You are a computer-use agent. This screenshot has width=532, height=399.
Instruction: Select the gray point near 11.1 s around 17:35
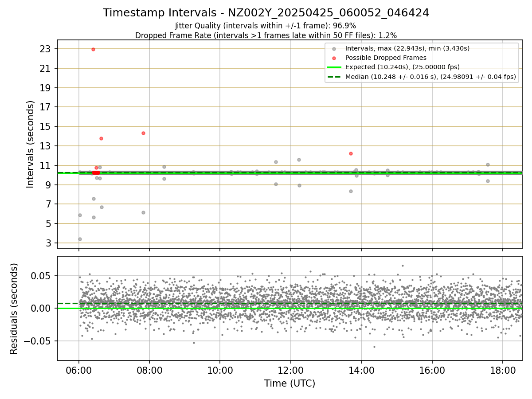[488, 164]
